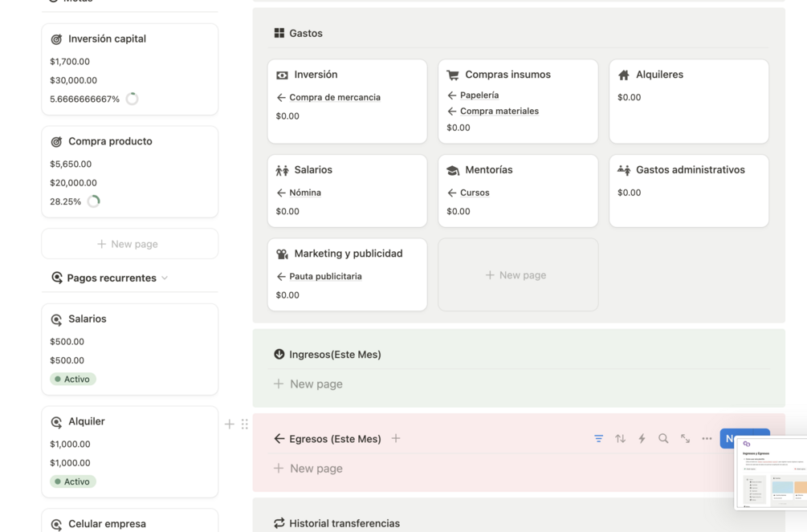Open the Pauta publicitaria linked page
The width and height of the screenshot is (807, 532).
(x=325, y=276)
